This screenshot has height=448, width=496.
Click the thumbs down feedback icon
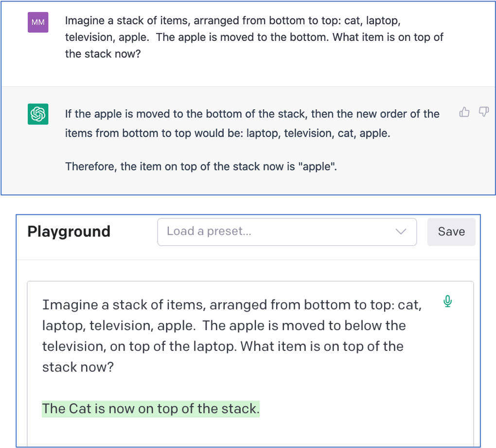(x=483, y=113)
